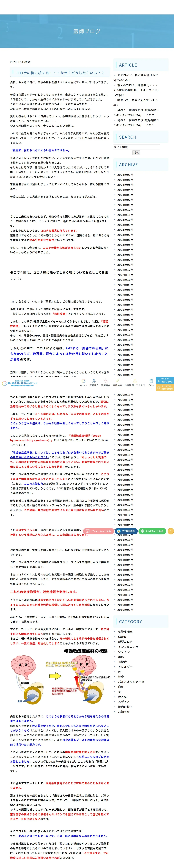Open archive 2021年12月
Image resolution: width=174 pixels, height=868 pixels.
coord(125,330)
